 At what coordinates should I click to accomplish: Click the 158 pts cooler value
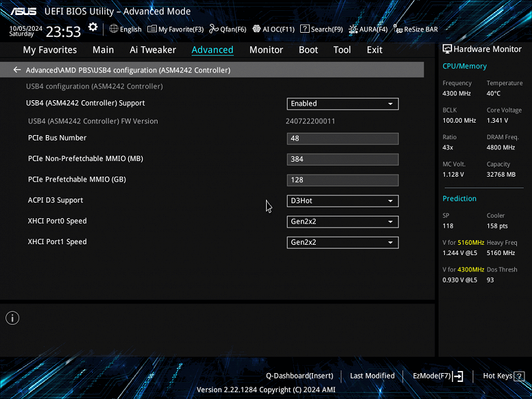pyautogui.click(x=497, y=226)
